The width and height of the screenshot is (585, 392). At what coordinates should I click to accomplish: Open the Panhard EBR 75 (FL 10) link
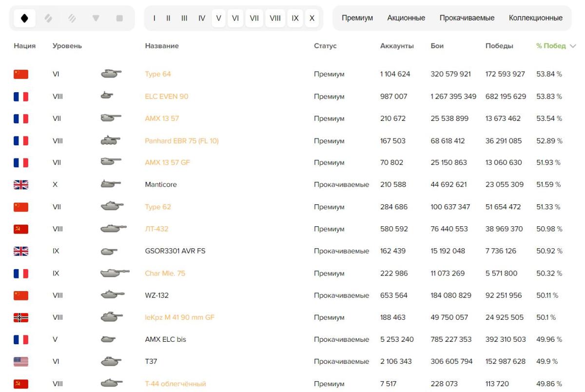click(x=182, y=141)
